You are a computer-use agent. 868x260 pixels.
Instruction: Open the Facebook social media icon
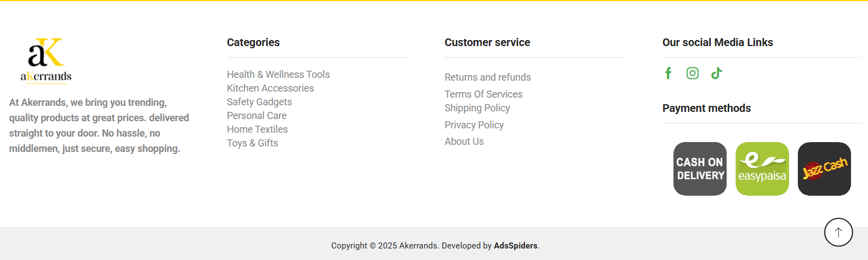[668, 73]
